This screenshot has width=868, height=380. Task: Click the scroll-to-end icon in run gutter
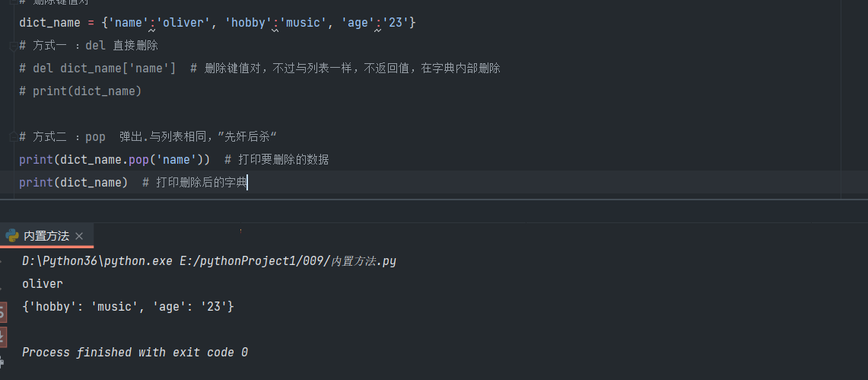tap(2, 336)
